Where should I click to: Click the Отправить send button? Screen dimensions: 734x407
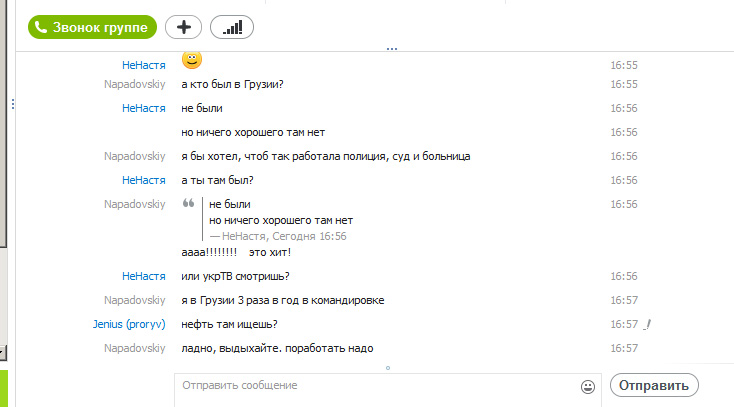(x=654, y=385)
